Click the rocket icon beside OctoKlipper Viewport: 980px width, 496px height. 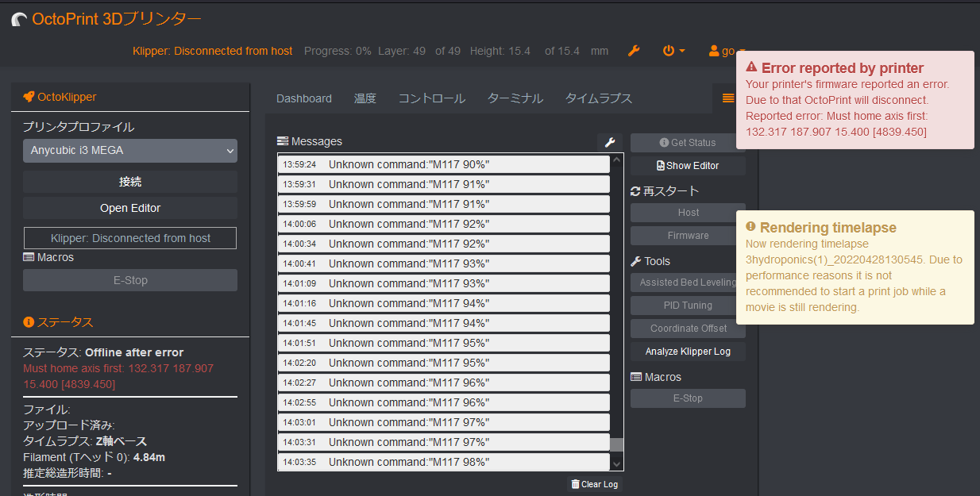[x=29, y=97]
